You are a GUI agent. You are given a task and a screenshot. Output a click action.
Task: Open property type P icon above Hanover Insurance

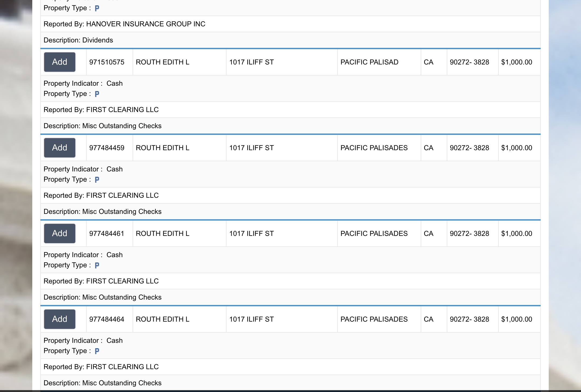[97, 8]
